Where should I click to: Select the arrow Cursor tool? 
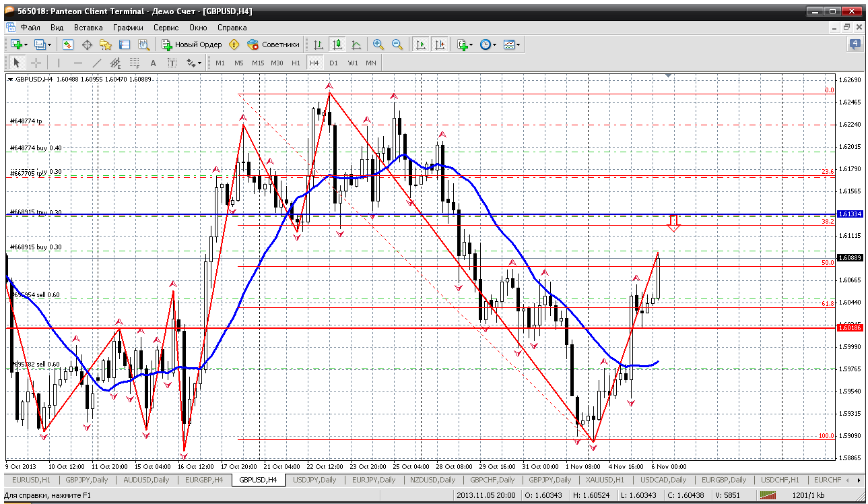17,63
